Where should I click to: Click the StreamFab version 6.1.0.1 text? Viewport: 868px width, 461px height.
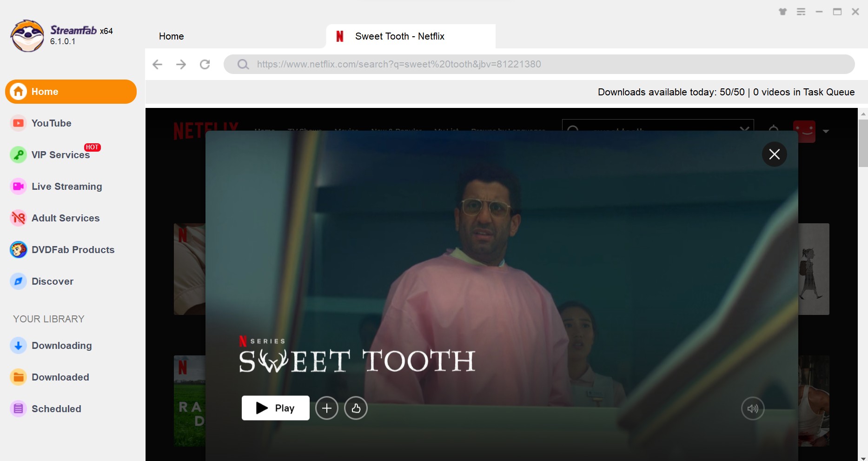coord(63,41)
